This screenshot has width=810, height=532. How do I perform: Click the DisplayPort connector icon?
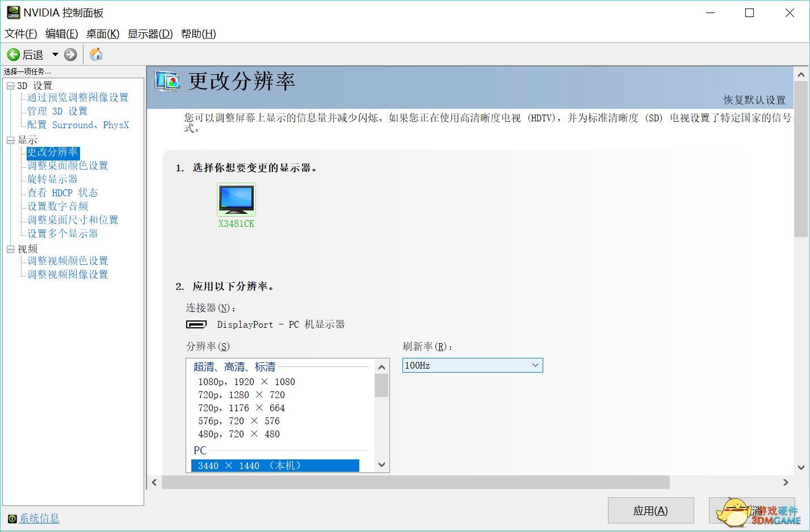[196, 324]
